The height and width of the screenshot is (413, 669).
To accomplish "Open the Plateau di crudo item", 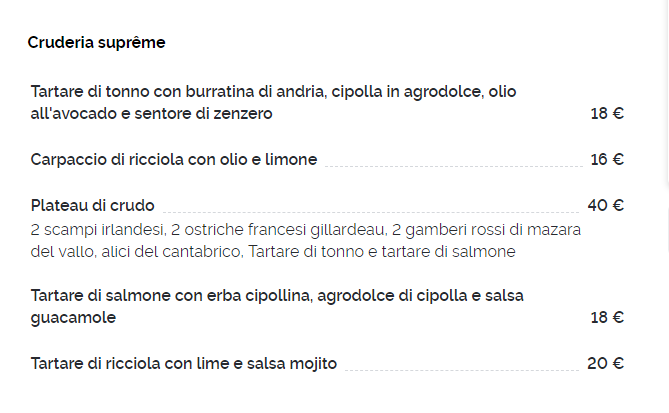I will (x=93, y=206).
